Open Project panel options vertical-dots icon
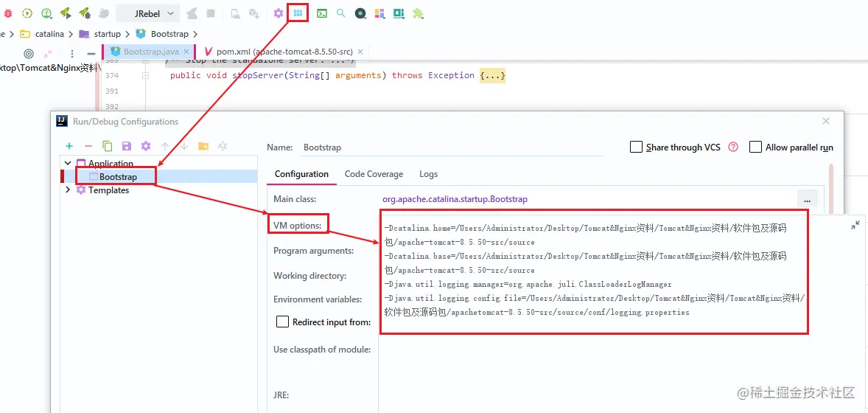The width and height of the screenshot is (868, 413). coord(72,54)
